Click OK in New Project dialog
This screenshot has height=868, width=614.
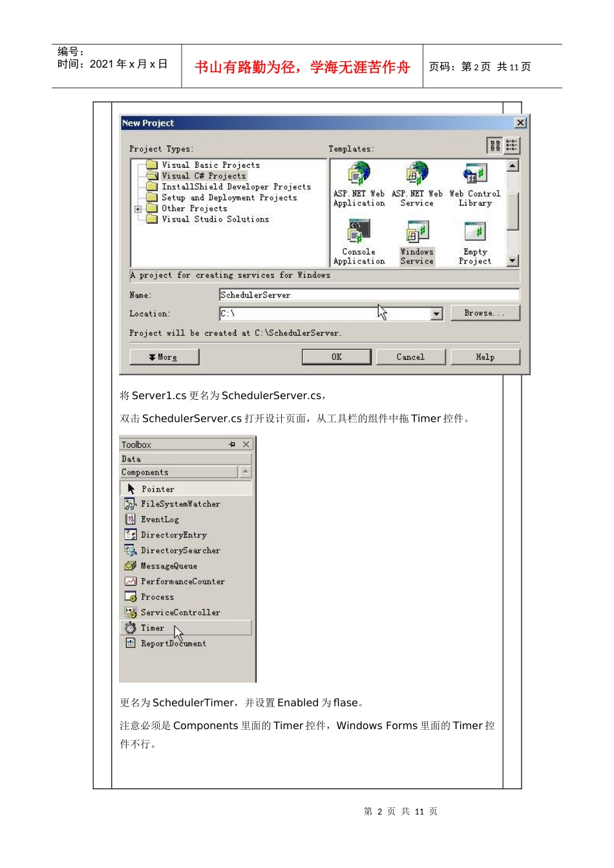click(337, 357)
